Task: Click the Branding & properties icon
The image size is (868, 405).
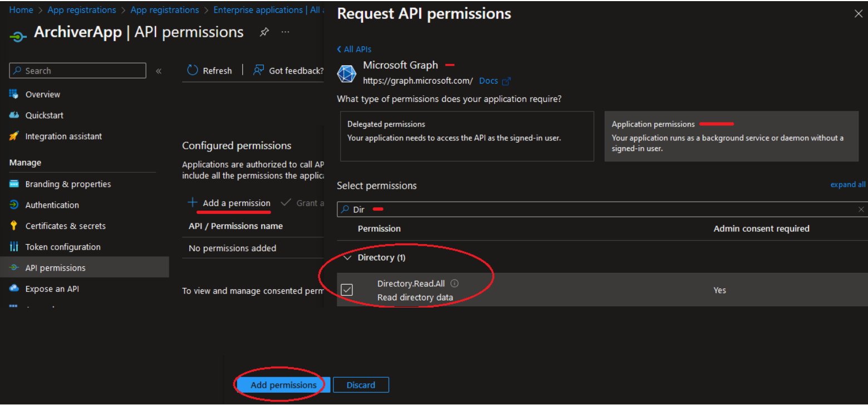Action: (14, 184)
